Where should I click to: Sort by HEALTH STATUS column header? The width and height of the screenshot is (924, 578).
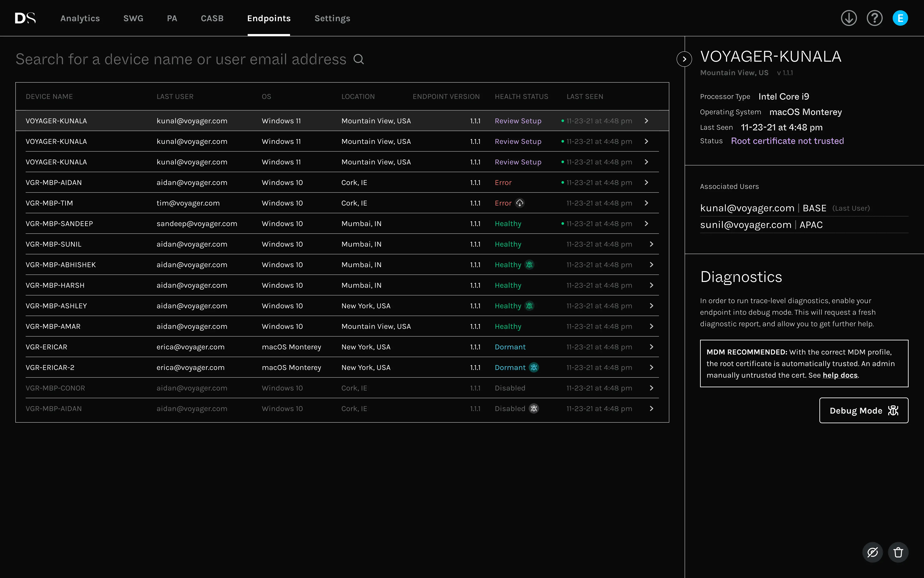[521, 97]
